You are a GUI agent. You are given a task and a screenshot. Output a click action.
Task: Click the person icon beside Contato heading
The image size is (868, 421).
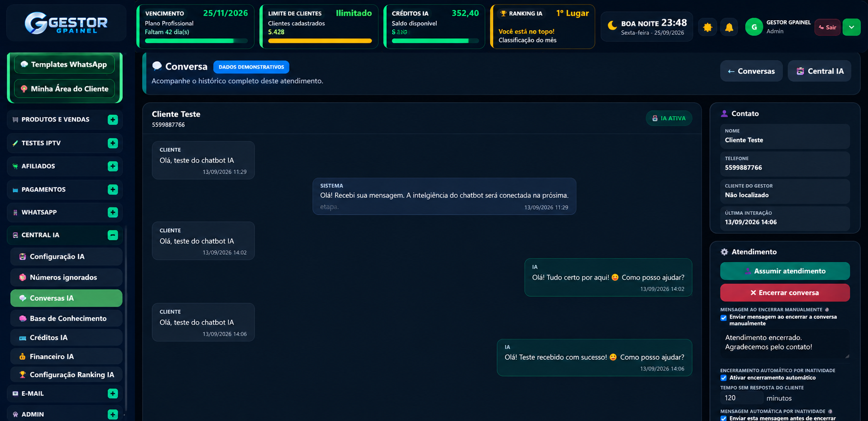(x=724, y=113)
